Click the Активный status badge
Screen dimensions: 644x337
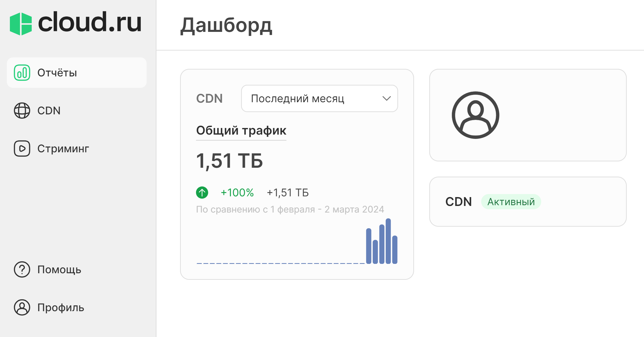coord(511,202)
